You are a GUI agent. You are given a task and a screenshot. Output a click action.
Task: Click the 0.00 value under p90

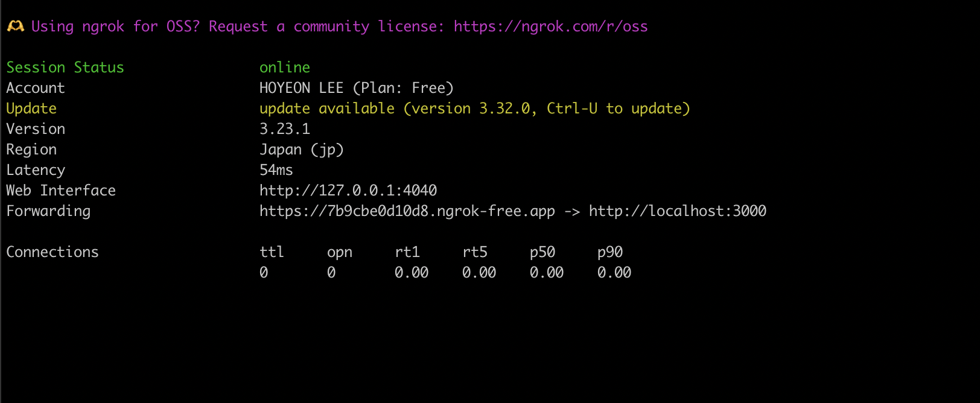click(x=614, y=273)
